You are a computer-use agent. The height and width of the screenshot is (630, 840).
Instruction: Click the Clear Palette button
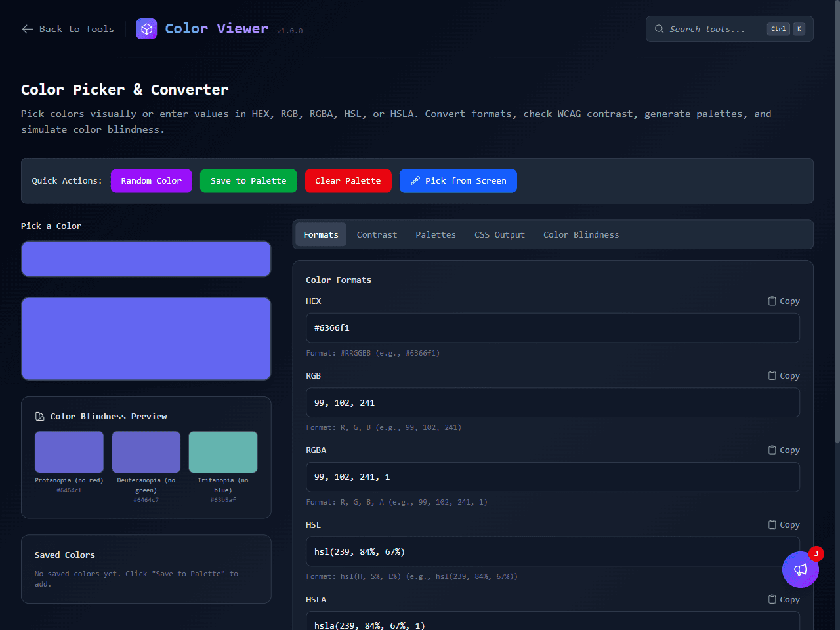[348, 181]
